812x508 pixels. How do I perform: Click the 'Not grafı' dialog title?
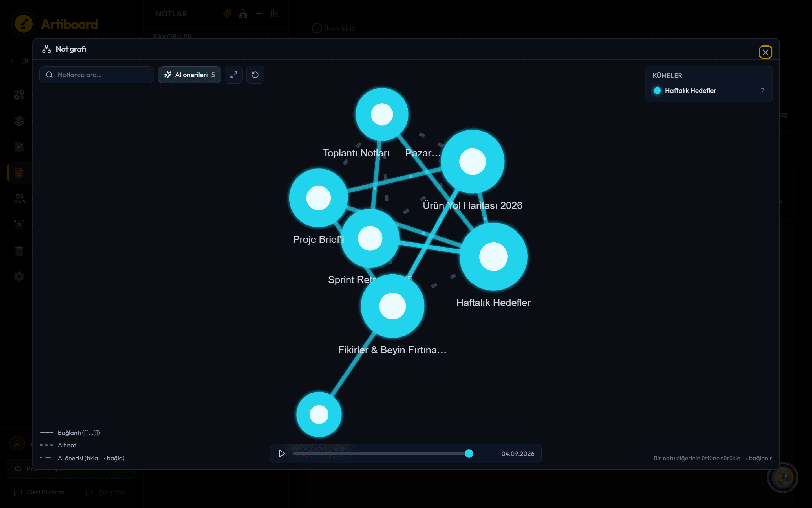pos(71,49)
